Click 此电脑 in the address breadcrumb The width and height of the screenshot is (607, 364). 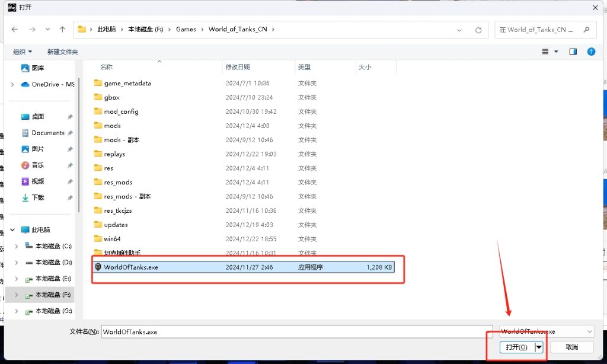(x=107, y=30)
